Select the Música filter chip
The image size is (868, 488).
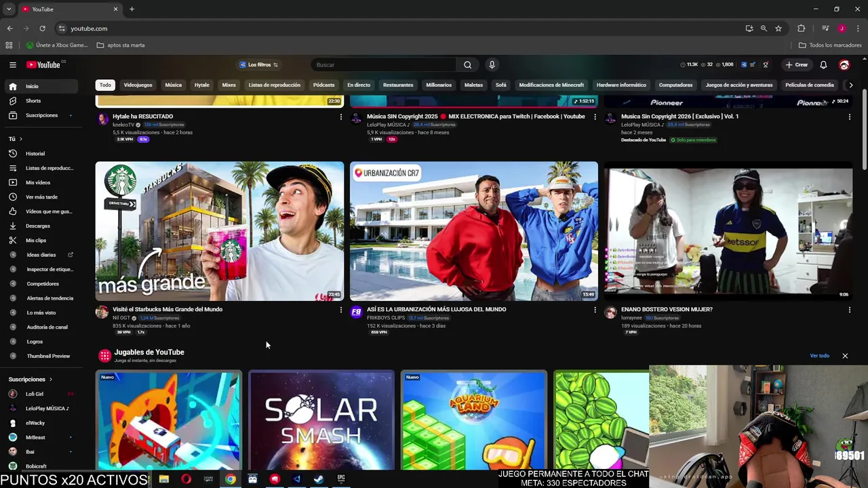point(174,85)
